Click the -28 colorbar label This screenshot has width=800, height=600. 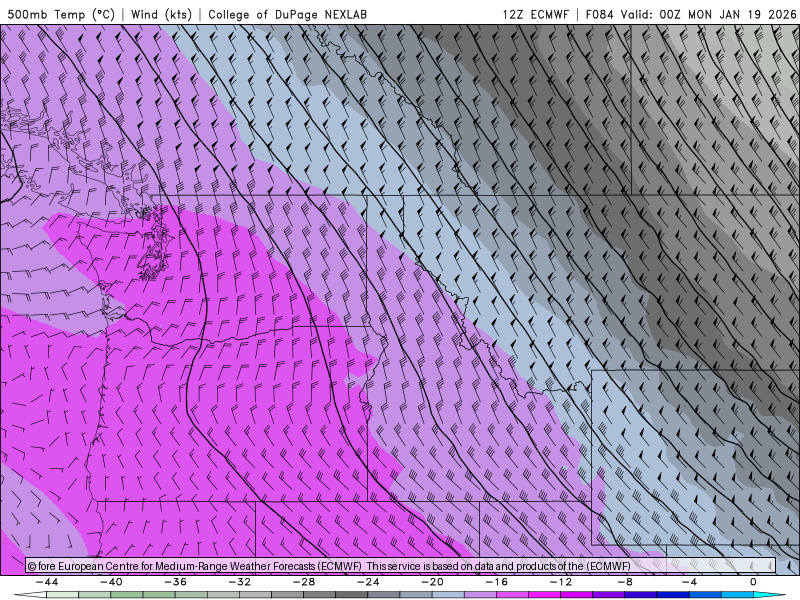[x=304, y=582]
